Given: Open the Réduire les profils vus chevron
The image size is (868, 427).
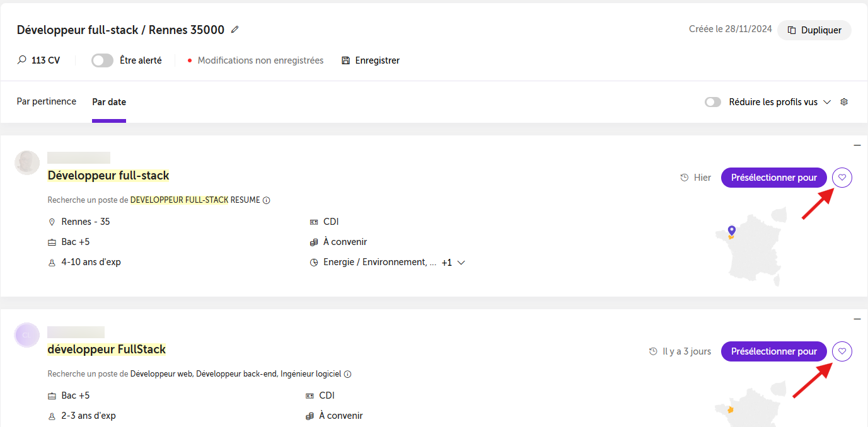Looking at the screenshot, I should pyautogui.click(x=827, y=102).
